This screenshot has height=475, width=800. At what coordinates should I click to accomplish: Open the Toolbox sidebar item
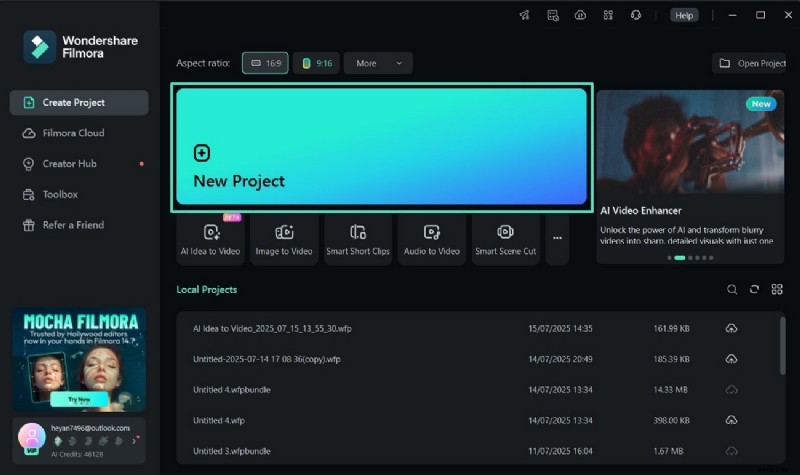point(60,194)
